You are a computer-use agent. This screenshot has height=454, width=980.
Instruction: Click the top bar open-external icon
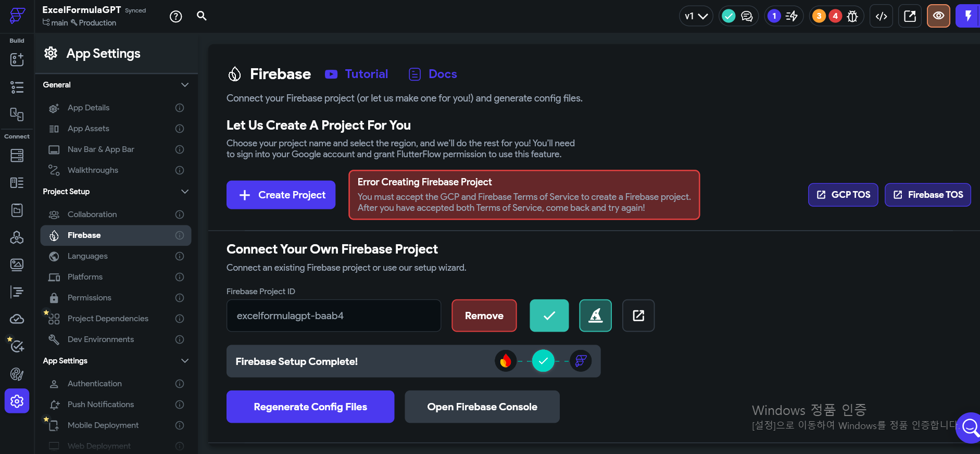point(910,16)
